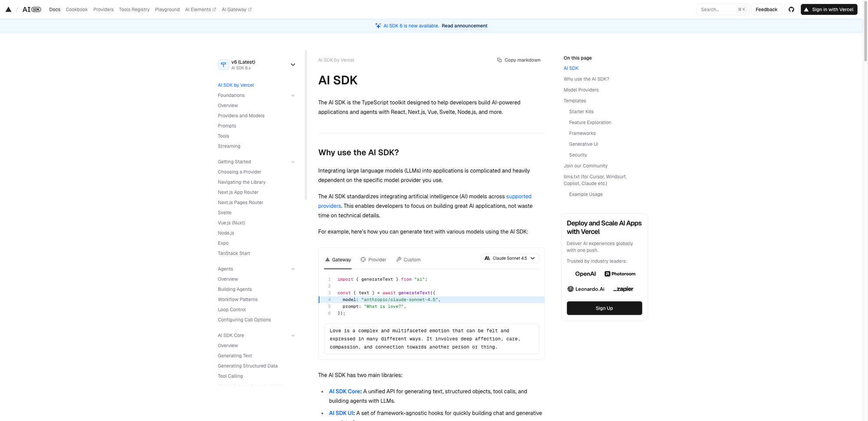Collapse the Getting Started sidebar section
868x421 pixels.
pos(293,162)
